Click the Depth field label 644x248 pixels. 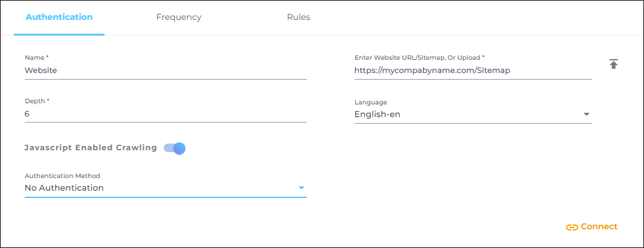point(37,101)
